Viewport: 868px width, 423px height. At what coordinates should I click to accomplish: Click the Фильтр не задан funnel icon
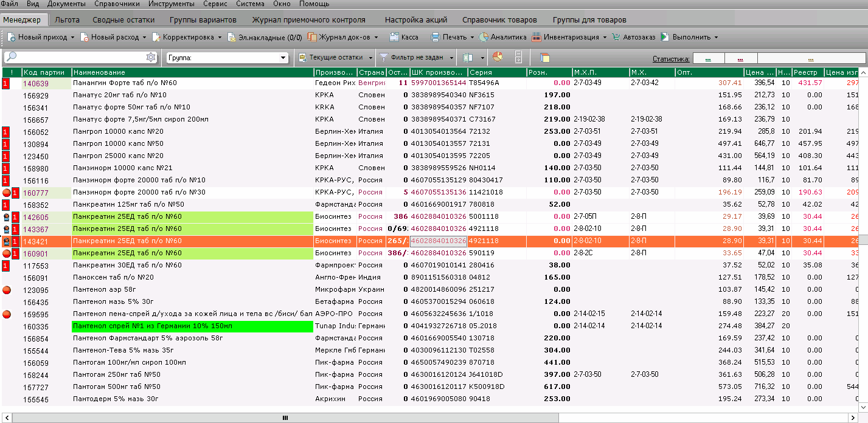[x=384, y=57]
